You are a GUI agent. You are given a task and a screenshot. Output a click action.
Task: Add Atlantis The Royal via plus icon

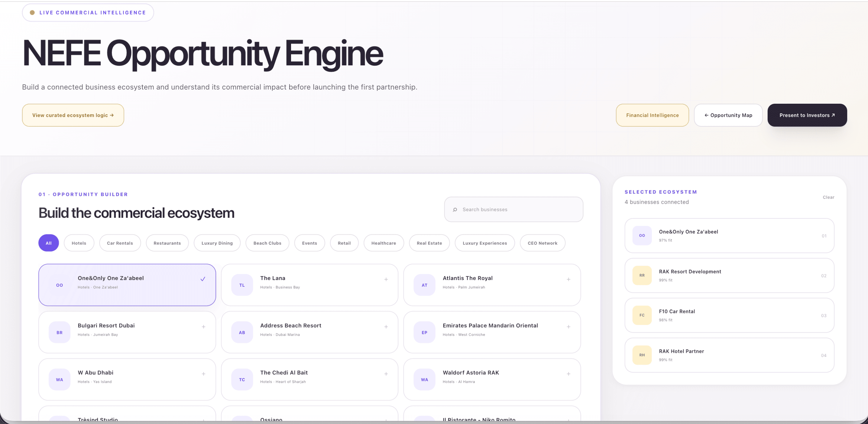point(568,279)
